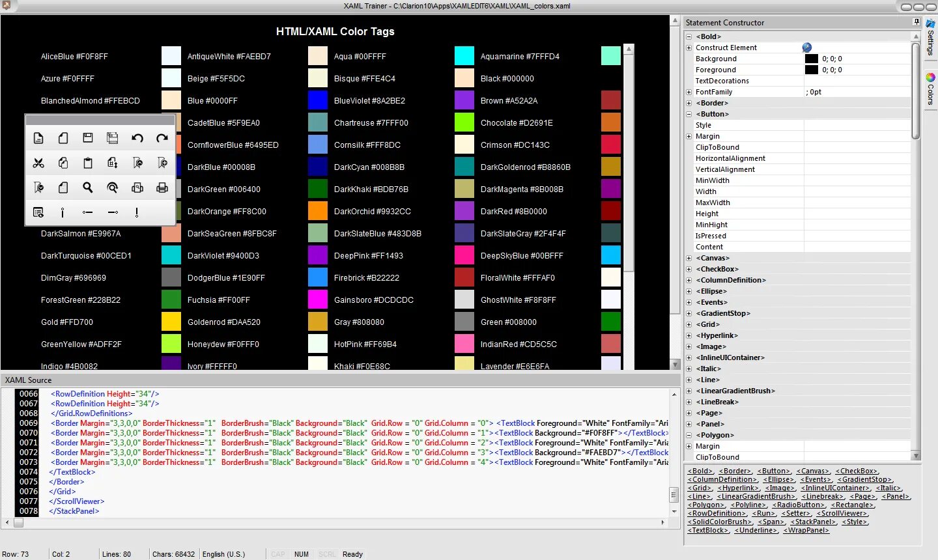
Task: Select the Copy toolbar icon
Action: click(x=63, y=163)
